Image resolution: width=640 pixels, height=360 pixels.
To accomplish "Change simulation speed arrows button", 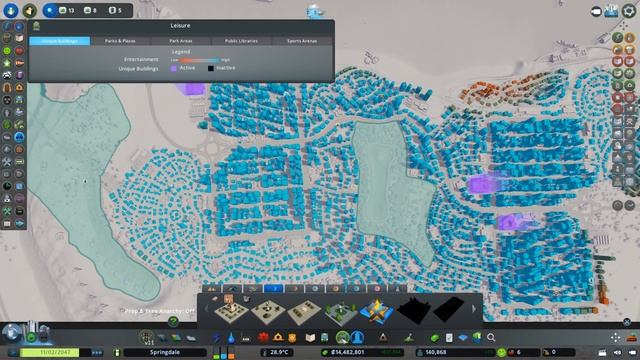I will point(97,352).
